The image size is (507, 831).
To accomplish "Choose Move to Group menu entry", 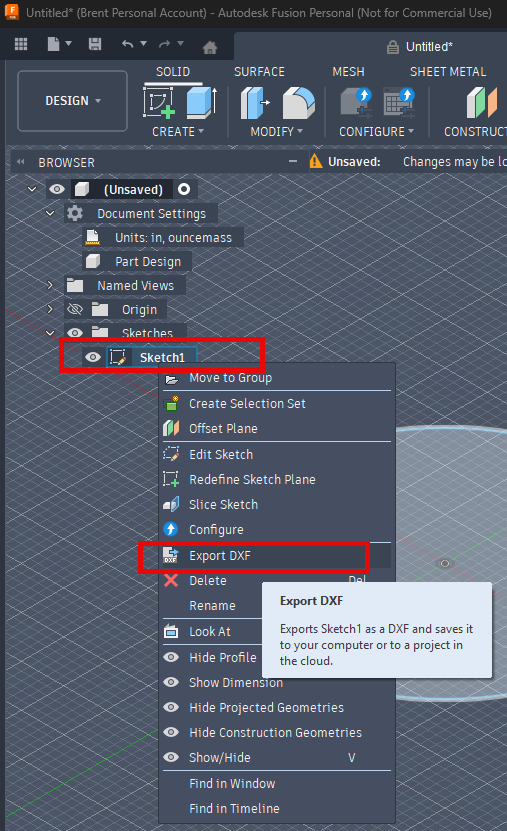I will 277,378.
